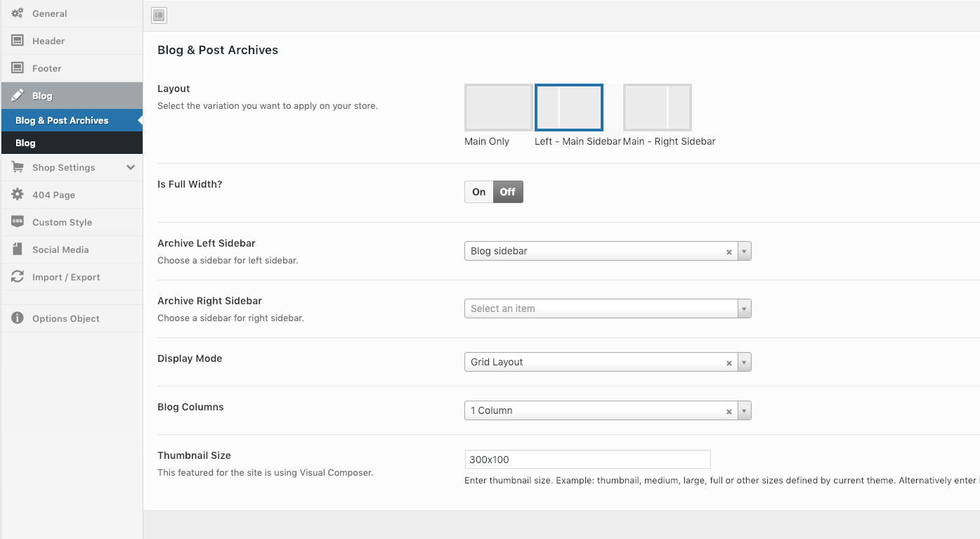Click the Import / Export refresh icon
The width and height of the screenshot is (980, 539).
click(x=18, y=277)
